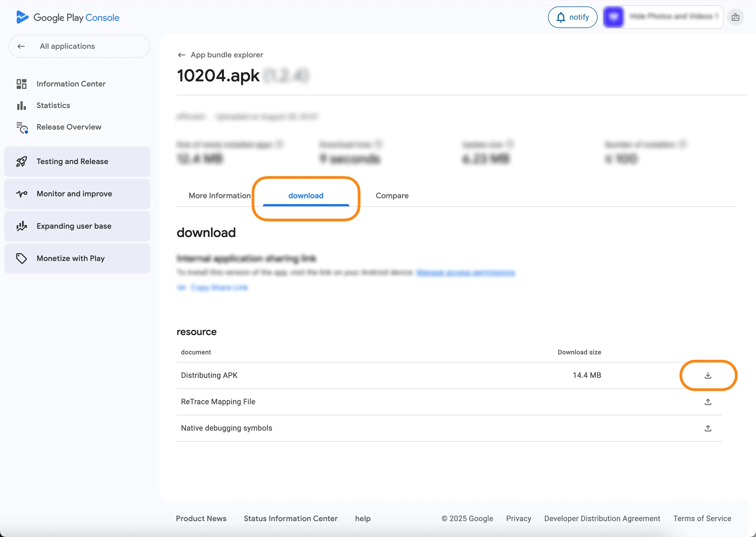Open the app selector thumbnail at top
Viewport: 756px width, 537px height.
[613, 17]
